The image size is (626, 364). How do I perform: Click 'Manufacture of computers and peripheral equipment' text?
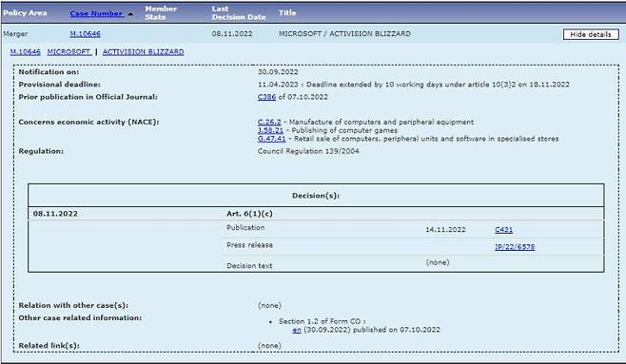point(381,122)
